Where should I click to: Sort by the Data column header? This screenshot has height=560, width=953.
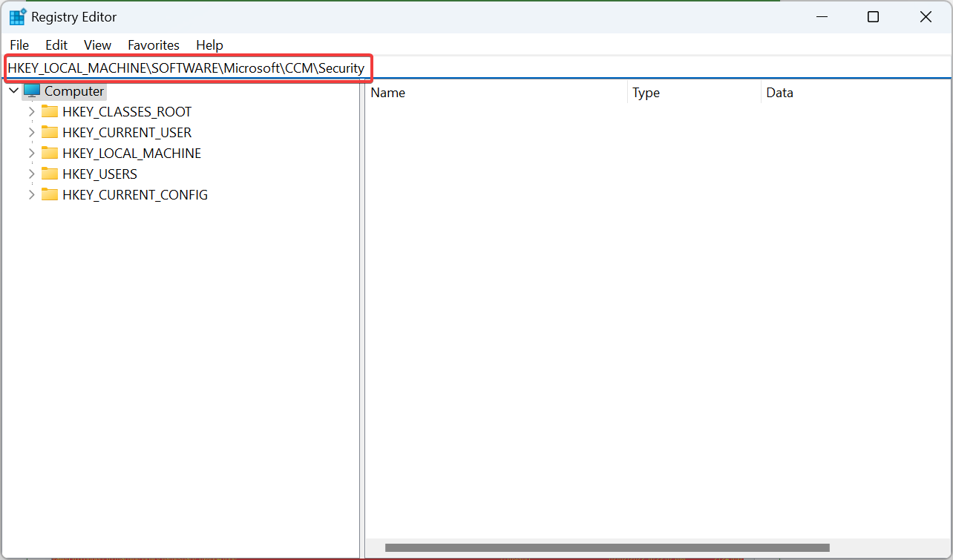coord(857,93)
